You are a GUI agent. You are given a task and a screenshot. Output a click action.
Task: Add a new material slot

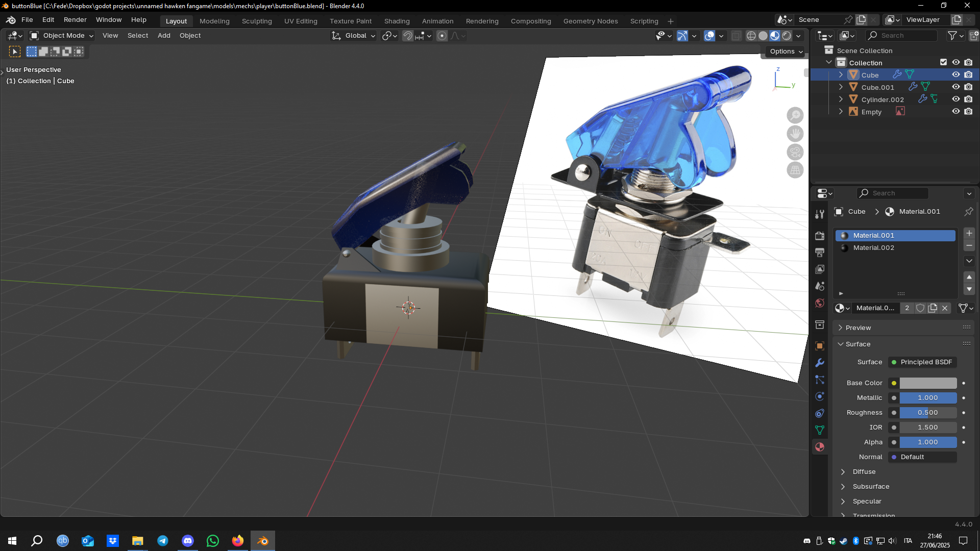point(969,233)
